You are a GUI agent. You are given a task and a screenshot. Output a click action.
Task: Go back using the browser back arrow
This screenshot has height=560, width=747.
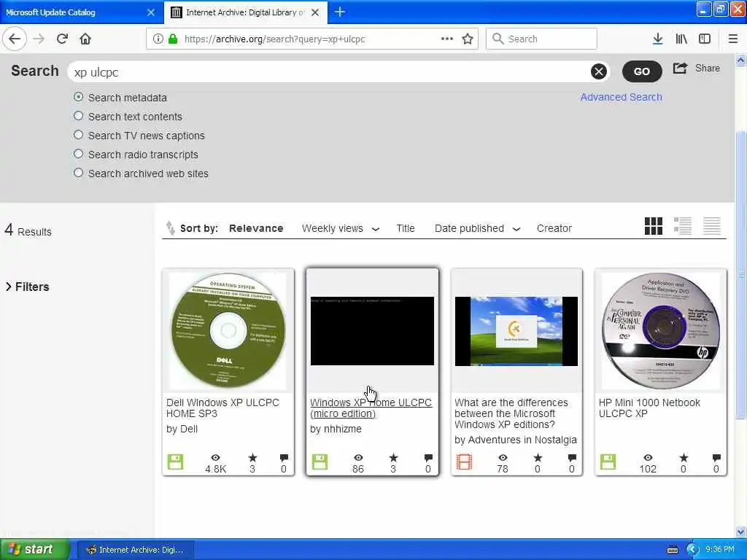(x=15, y=39)
